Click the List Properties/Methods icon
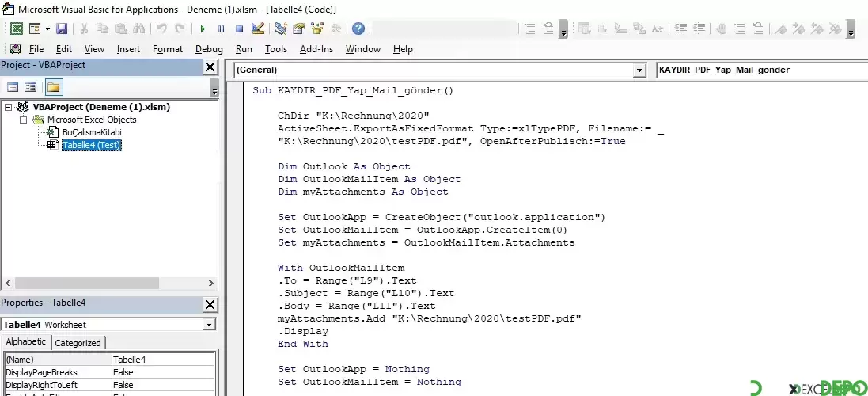The width and height of the screenshot is (868, 396). point(585,29)
